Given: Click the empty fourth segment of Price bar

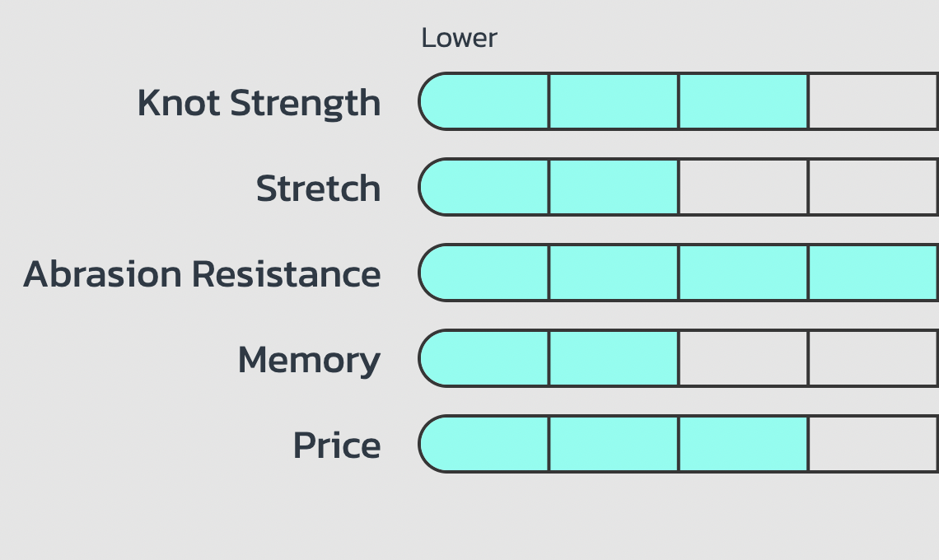Looking at the screenshot, I should point(873,444).
